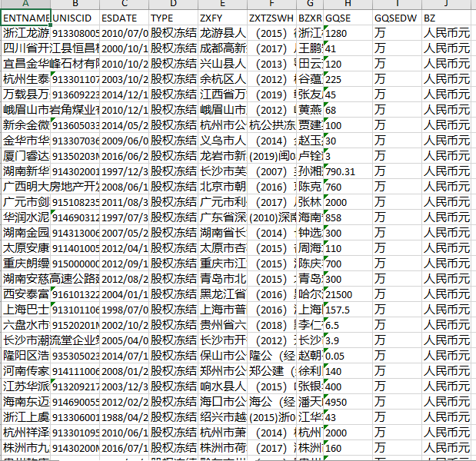Select cell with value 157.5

[348, 310]
